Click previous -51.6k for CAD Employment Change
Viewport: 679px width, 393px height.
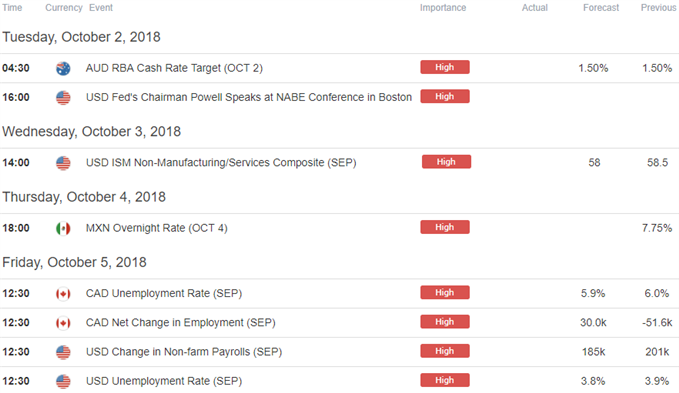(x=657, y=323)
